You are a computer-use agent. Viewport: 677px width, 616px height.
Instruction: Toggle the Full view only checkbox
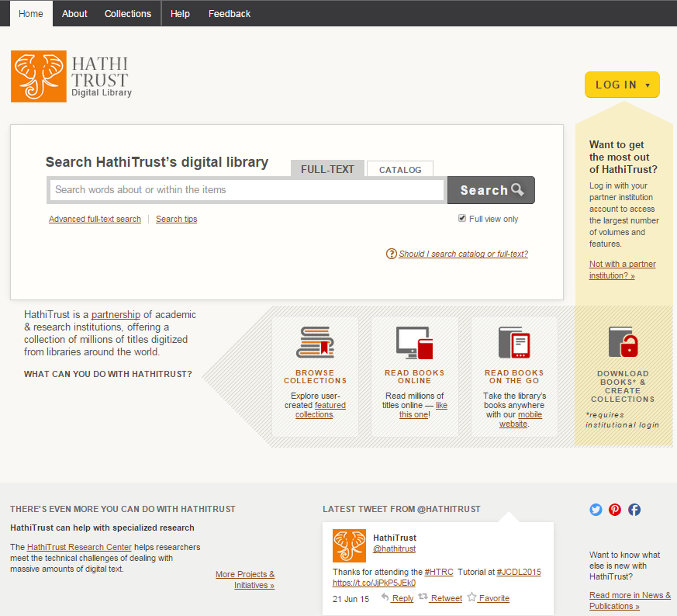(462, 218)
